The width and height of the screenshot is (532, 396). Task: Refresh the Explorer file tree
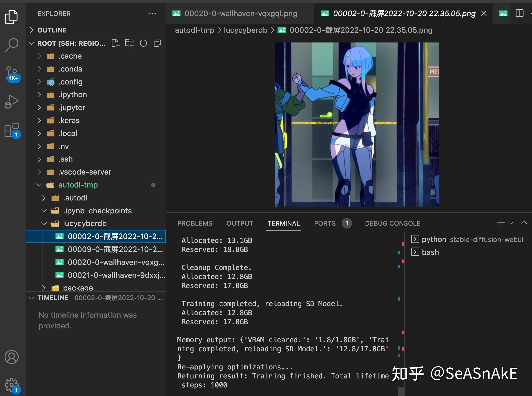coord(143,43)
